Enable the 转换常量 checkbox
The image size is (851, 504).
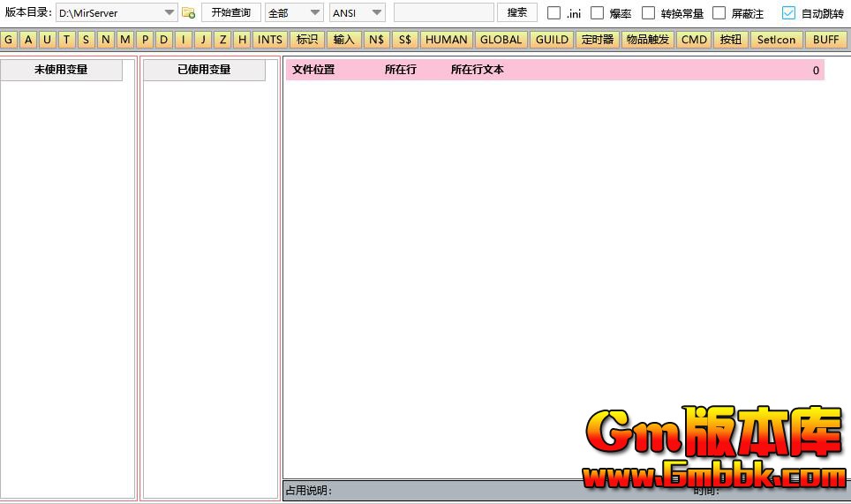(649, 13)
